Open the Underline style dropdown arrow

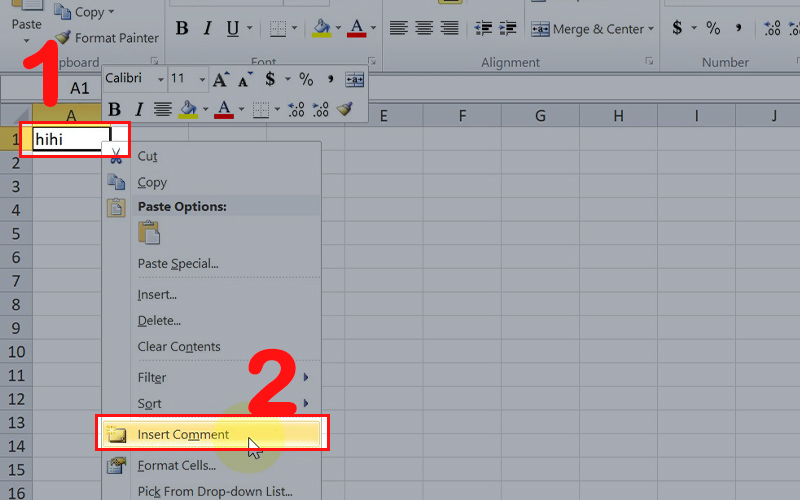pyautogui.click(x=249, y=28)
